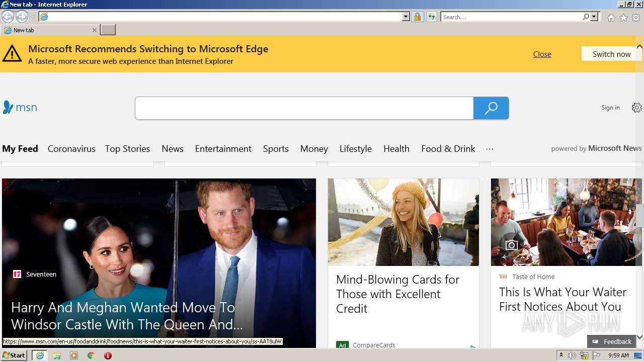This screenshot has width=644, height=362.
Task: Open Favorites star icon
Action: (623, 18)
